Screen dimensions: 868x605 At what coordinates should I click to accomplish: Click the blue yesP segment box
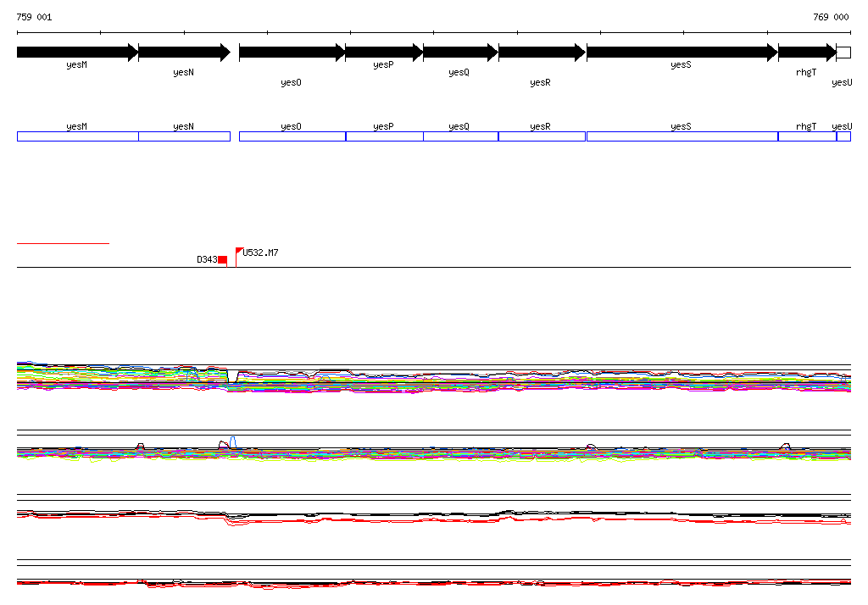pos(385,136)
